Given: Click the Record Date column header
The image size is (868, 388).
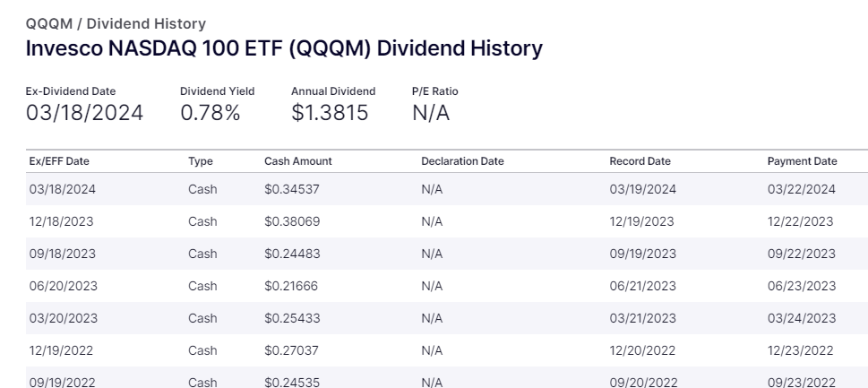Looking at the screenshot, I should 640,161.
